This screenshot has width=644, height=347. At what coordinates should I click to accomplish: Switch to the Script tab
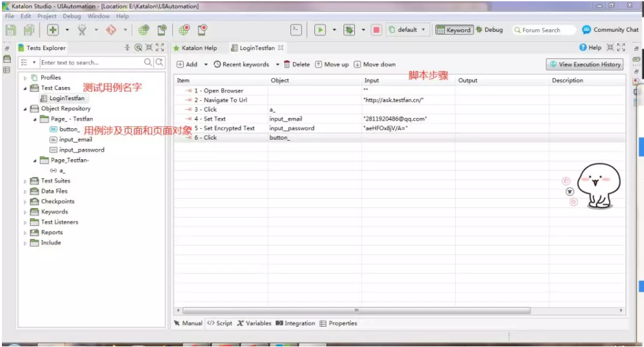pyautogui.click(x=220, y=323)
